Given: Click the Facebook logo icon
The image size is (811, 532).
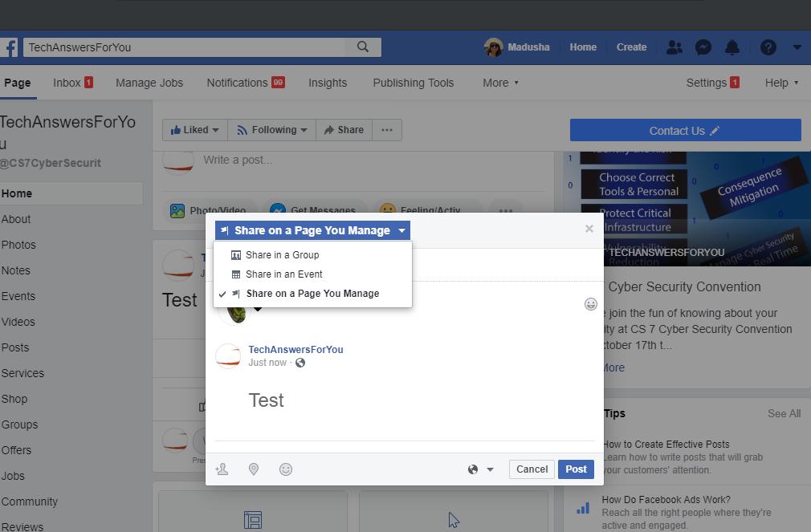Looking at the screenshot, I should (x=10, y=47).
